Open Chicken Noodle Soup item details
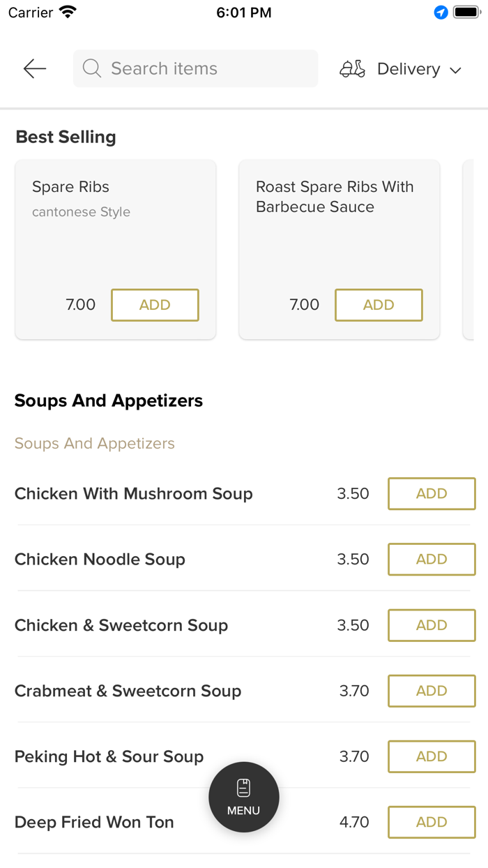The image size is (488, 868). (100, 560)
